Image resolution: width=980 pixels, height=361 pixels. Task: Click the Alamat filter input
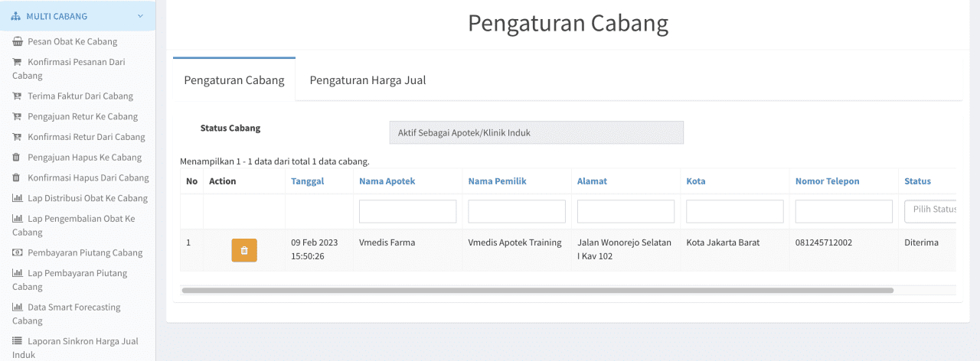point(626,211)
